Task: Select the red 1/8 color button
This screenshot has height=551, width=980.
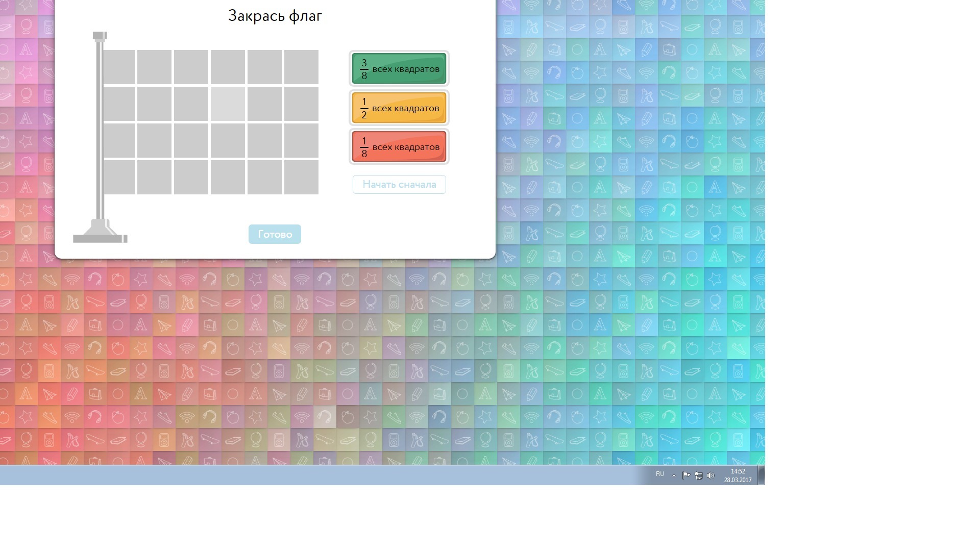Action: [399, 147]
